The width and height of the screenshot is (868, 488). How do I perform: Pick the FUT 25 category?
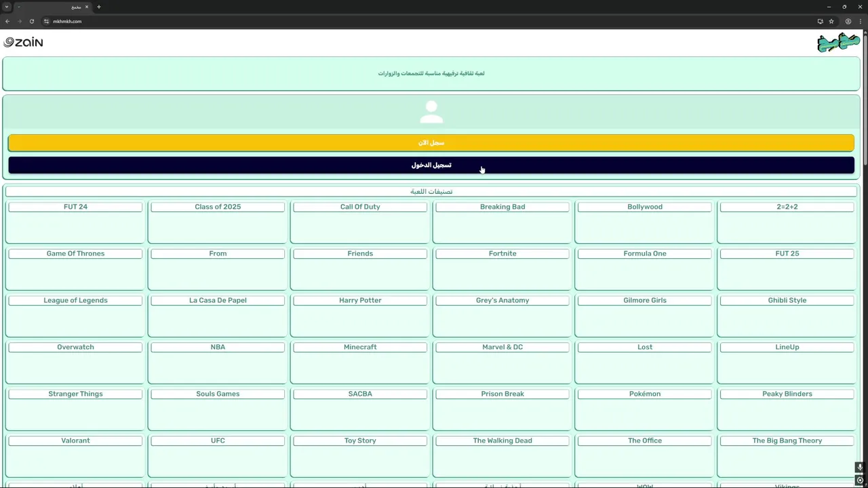[x=787, y=268]
